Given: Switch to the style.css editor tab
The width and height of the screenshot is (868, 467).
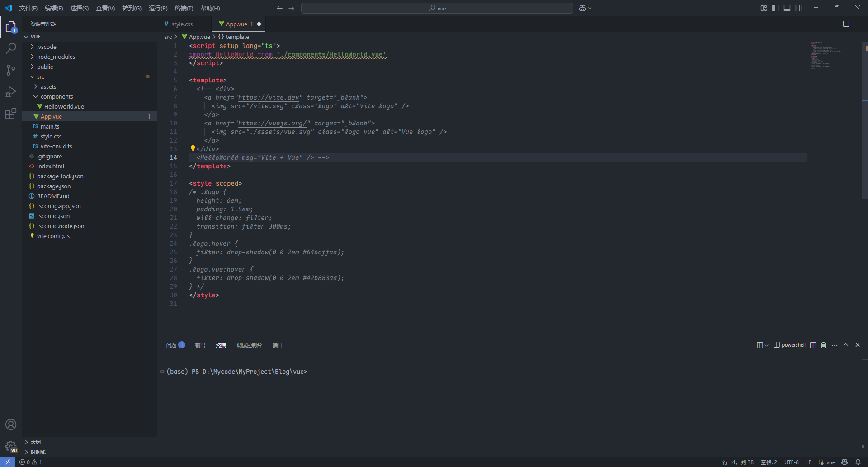Looking at the screenshot, I should click(182, 24).
